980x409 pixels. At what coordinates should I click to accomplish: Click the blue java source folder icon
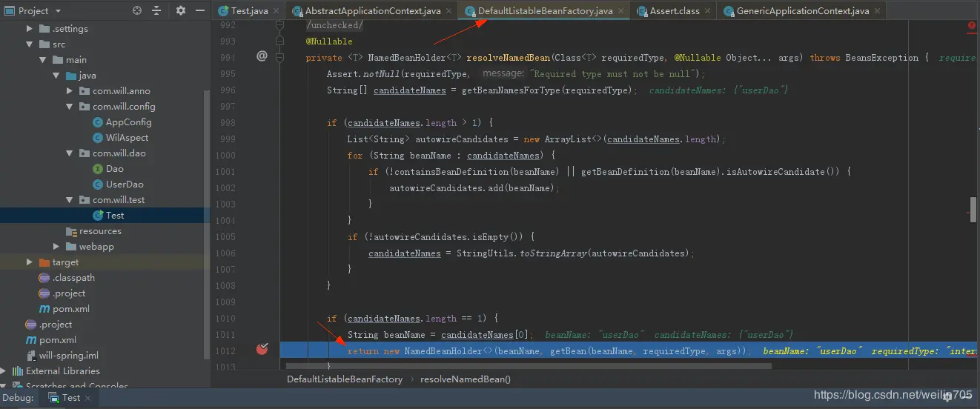[71, 76]
